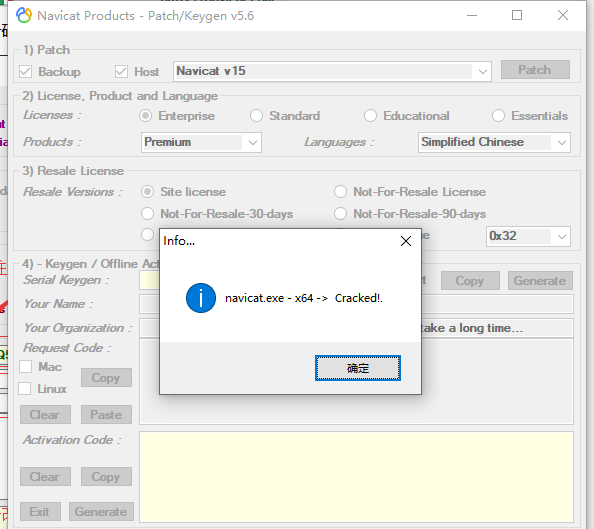594x529 pixels.
Task: Toggle the Host checkbox
Action: pyautogui.click(x=121, y=71)
